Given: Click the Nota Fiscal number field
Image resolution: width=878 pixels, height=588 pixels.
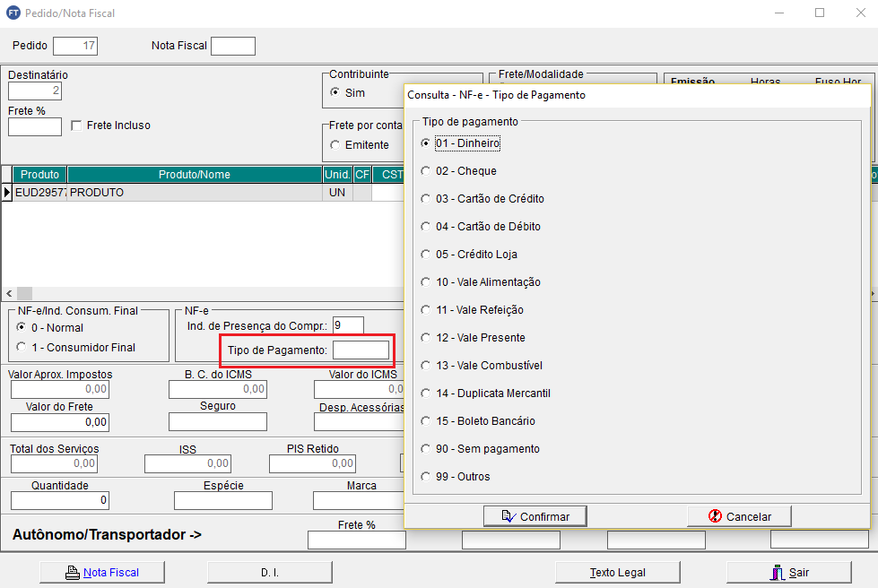Looking at the screenshot, I should click(x=233, y=46).
